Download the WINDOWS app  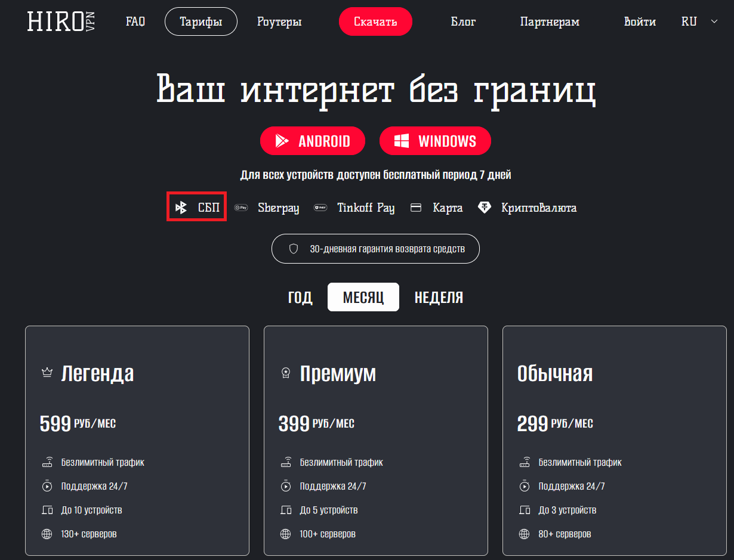point(435,141)
